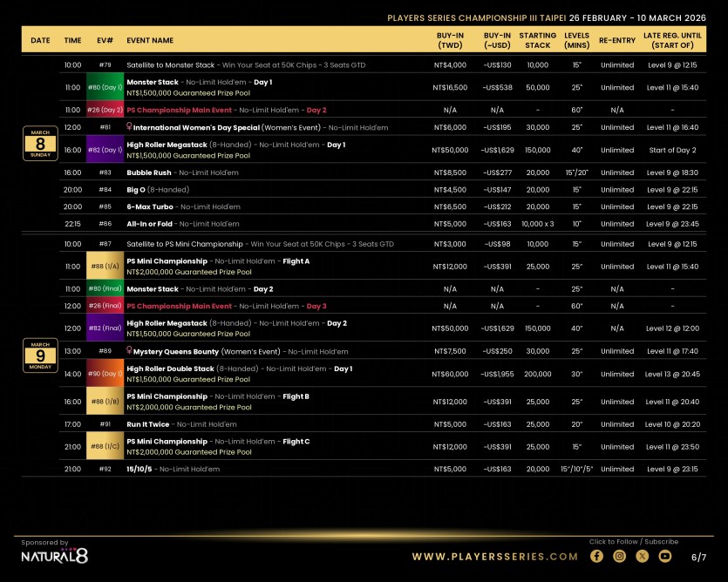Open the Facebook icon in footer
728x582 pixels.
pos(597,556)
